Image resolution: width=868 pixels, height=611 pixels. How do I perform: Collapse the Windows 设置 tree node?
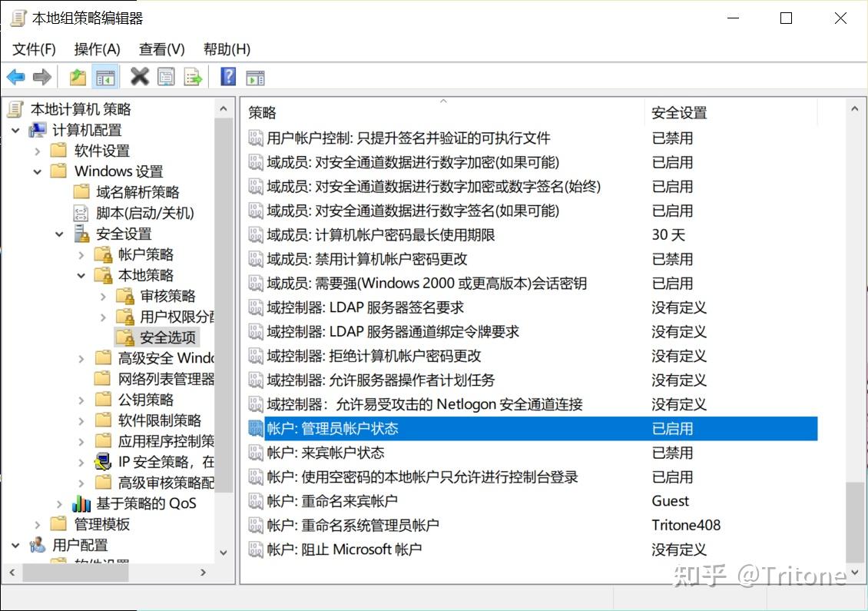[x=37, y=171]
